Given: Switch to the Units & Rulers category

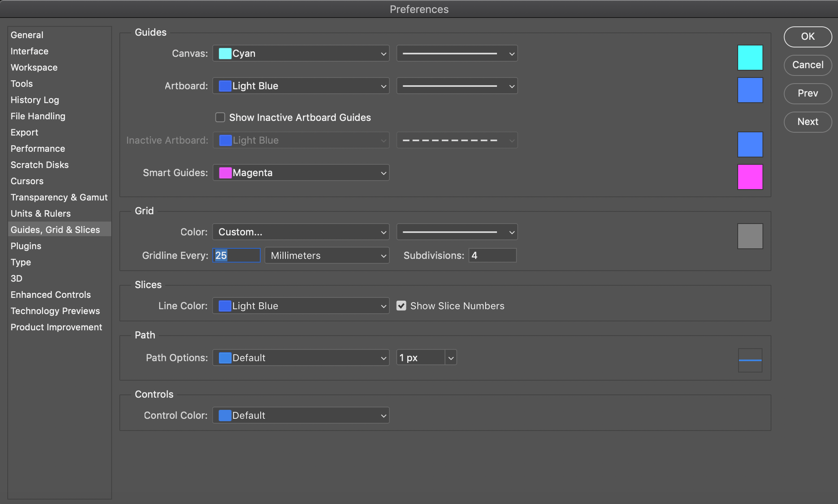Looking at the screenshot, I should (x=41, y=213).
